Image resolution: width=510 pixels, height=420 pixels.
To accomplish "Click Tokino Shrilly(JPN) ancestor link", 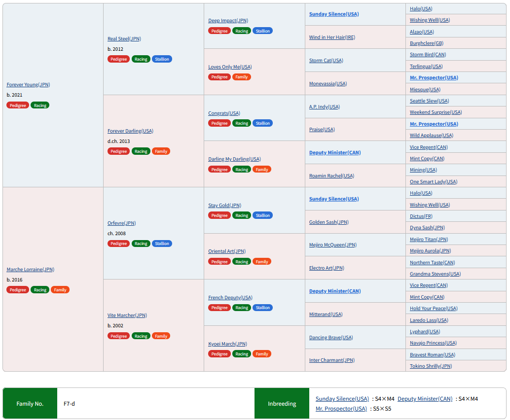I will pos(431,366).
